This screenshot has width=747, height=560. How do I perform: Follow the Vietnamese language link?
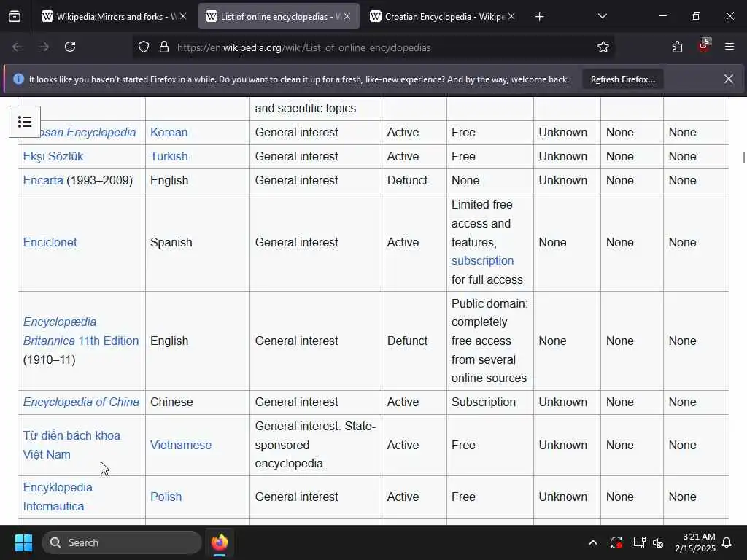181,445
